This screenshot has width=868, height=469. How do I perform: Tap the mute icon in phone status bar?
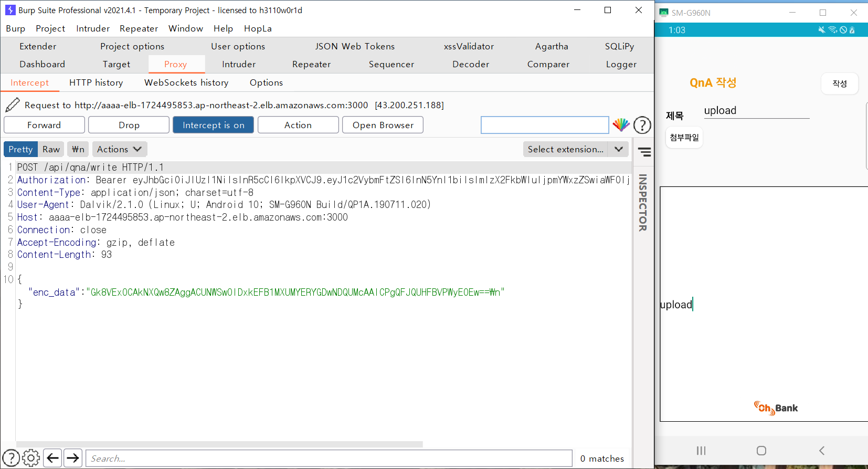[822, 30]
